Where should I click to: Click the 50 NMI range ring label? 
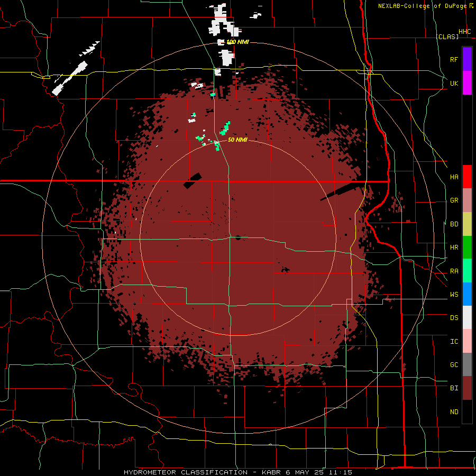(x=237, y=140)
